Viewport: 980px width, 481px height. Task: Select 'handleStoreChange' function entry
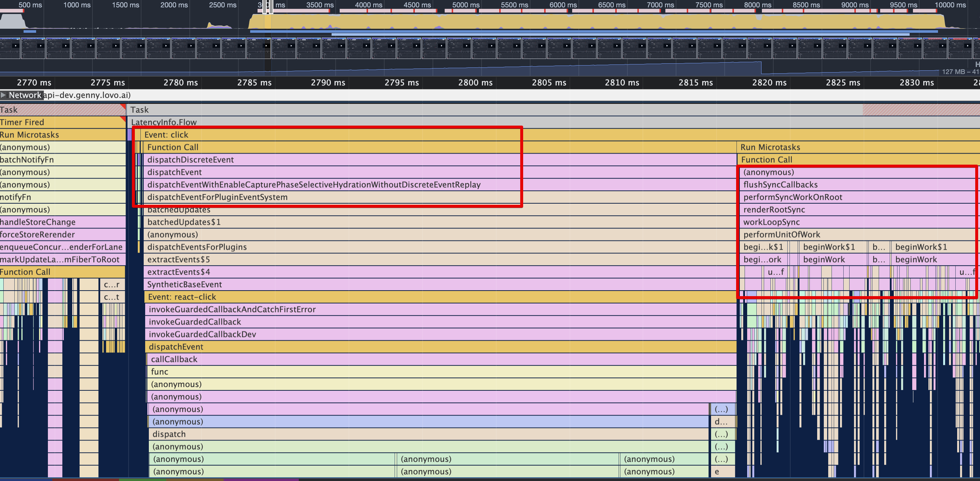pos(38,222)
